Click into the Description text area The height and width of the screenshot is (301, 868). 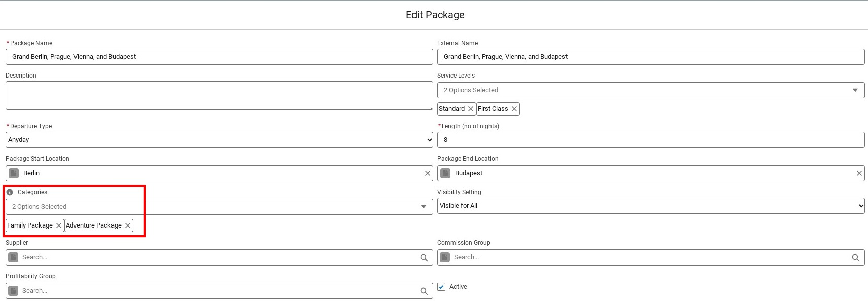pos(219,95)
